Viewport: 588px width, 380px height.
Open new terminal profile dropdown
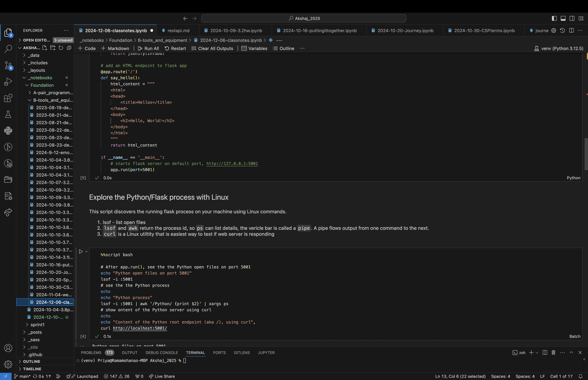[x=537, y=352]
